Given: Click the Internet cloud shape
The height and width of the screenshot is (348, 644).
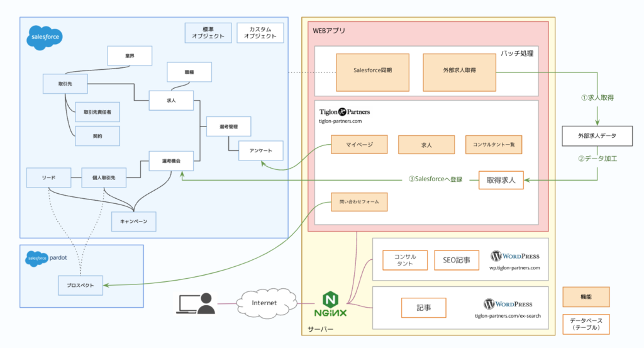Looking at the screenshot, I should tap(266, 303).
